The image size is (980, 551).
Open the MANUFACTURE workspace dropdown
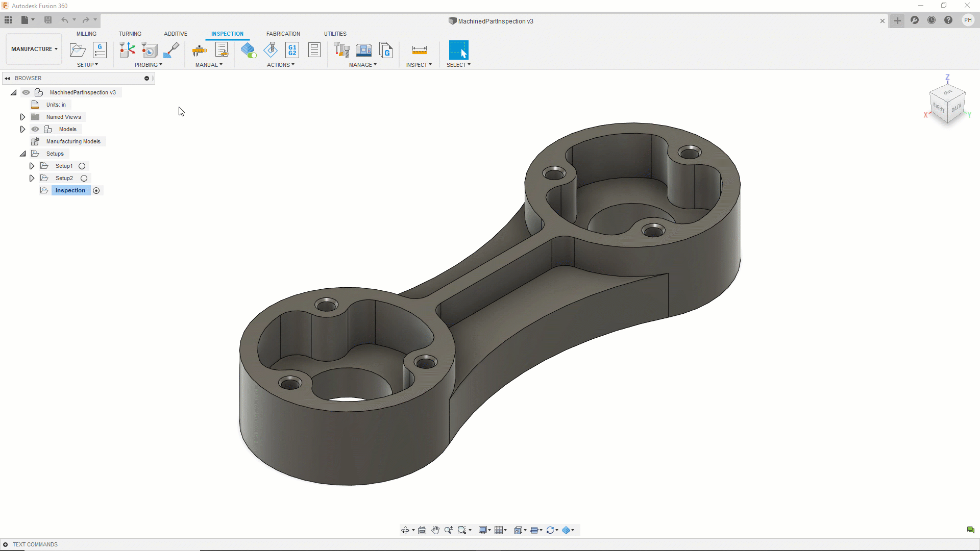tap(34, 49)
